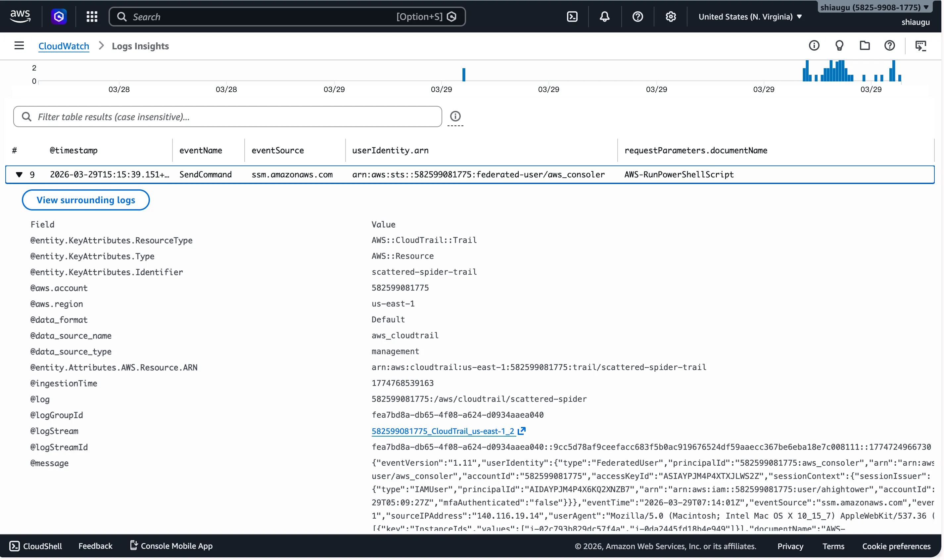Click the Feedback link in the footer

(95, 546)
